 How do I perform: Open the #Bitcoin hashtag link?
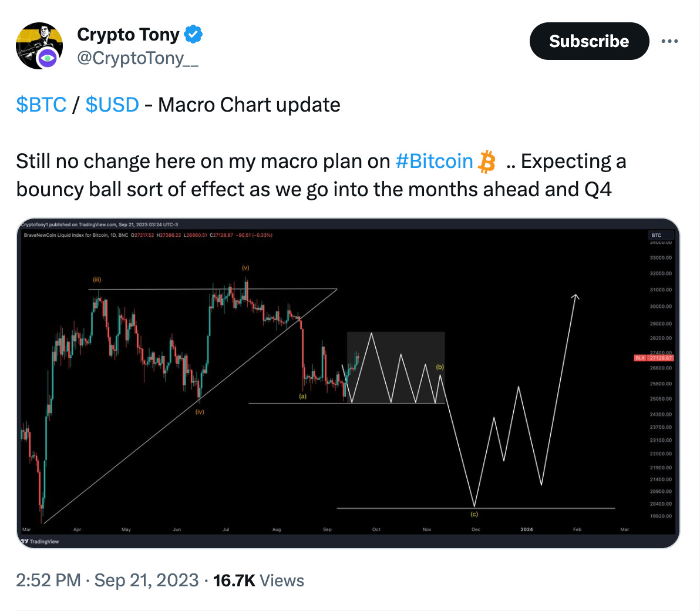(435, 161)
